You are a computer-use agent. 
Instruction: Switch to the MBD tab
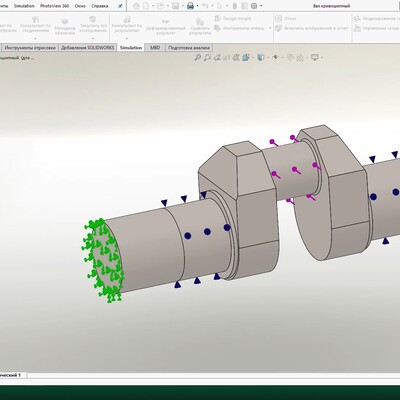click(155, 48)
